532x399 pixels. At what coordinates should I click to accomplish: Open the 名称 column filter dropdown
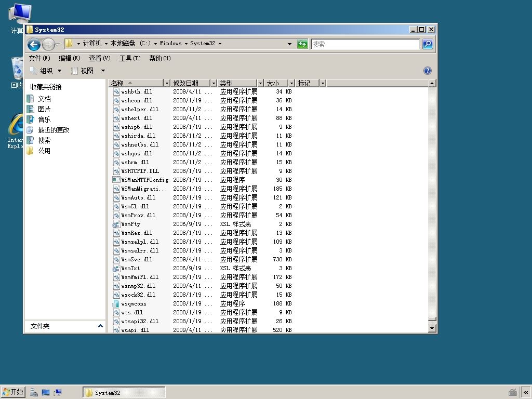click(167, 83)
